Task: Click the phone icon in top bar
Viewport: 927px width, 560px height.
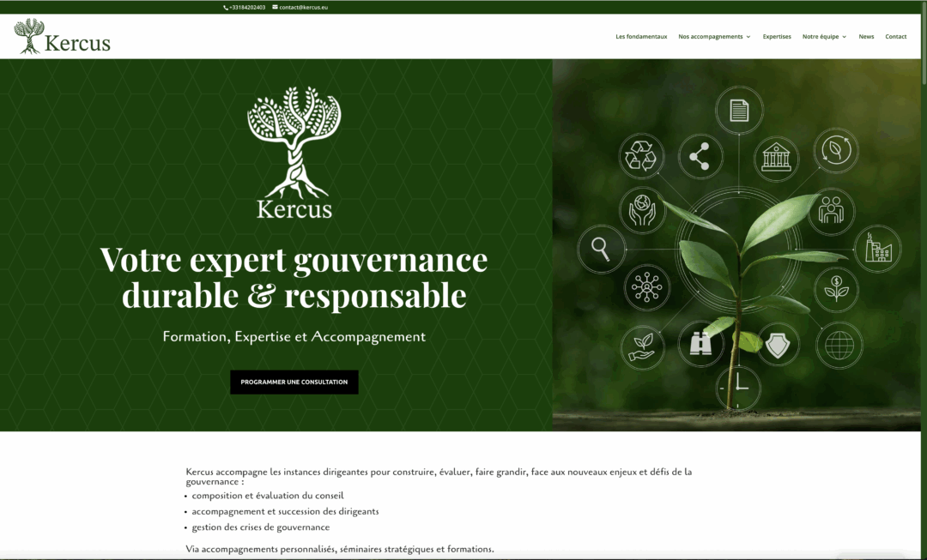Action: (x=226, y=7)
